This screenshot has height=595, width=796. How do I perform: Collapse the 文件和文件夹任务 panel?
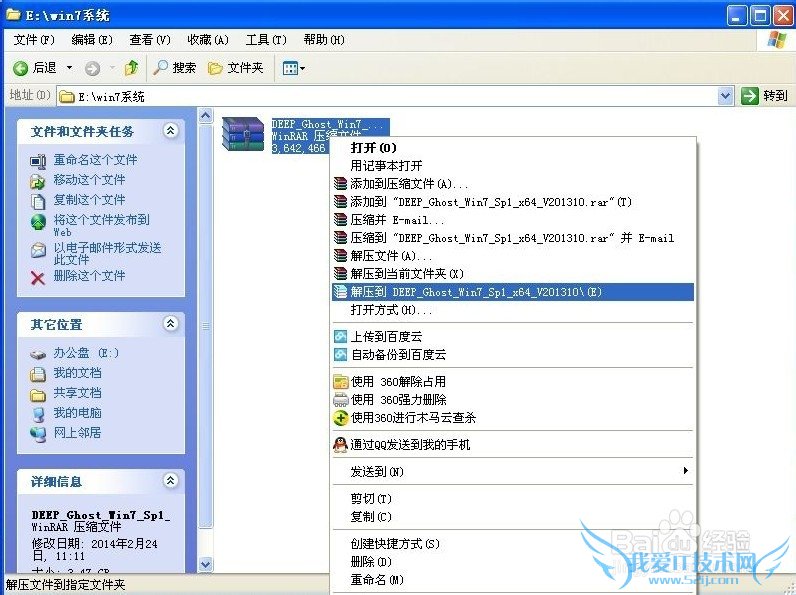tap(171, 131)
